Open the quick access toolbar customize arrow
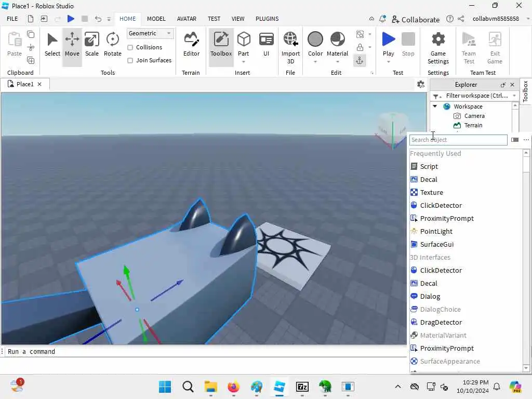Viewport: 532px width, 399px height. click(109, 19)
